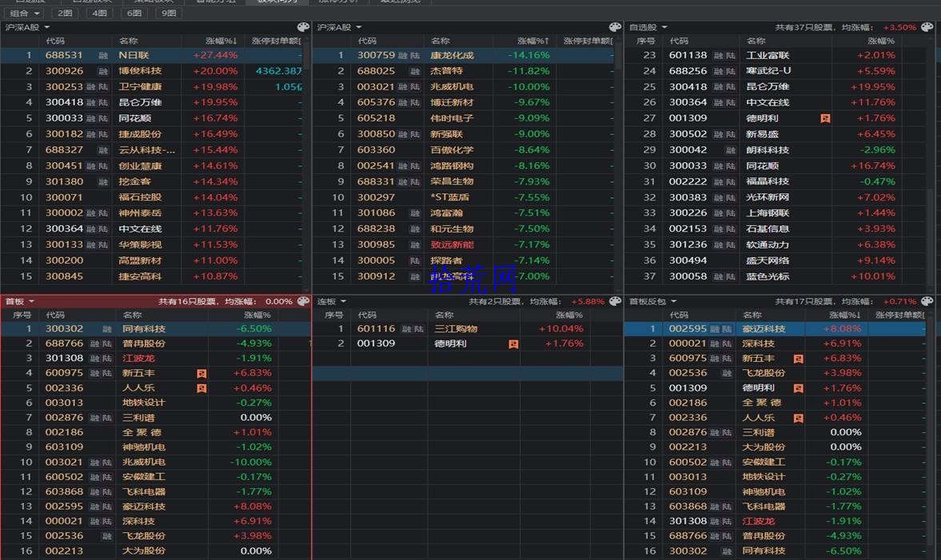Select 豪迈科技 row in 首板反包 panel
Viewport: 941px width, 560px height.
click(774, 328)
